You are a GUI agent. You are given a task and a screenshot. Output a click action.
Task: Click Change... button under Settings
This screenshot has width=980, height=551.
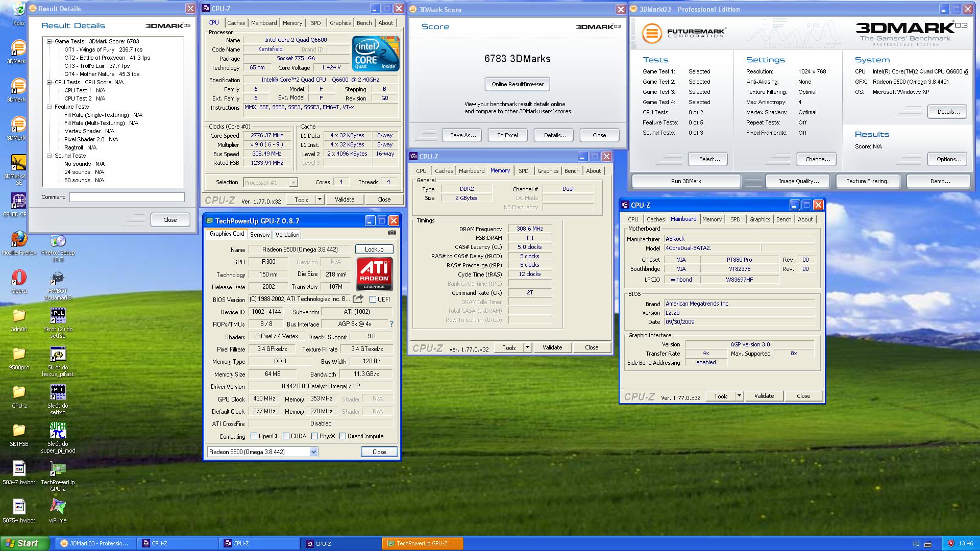[x=817, y=159]
